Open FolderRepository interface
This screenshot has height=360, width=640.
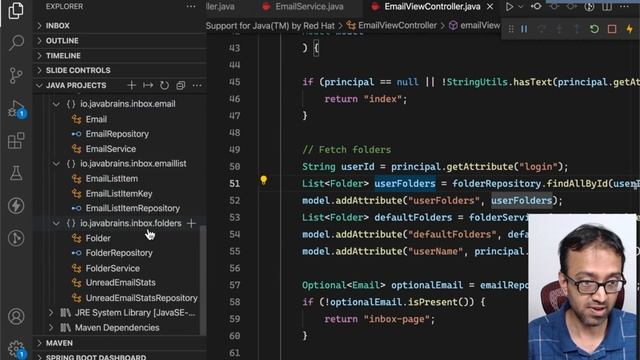(119, 253)
